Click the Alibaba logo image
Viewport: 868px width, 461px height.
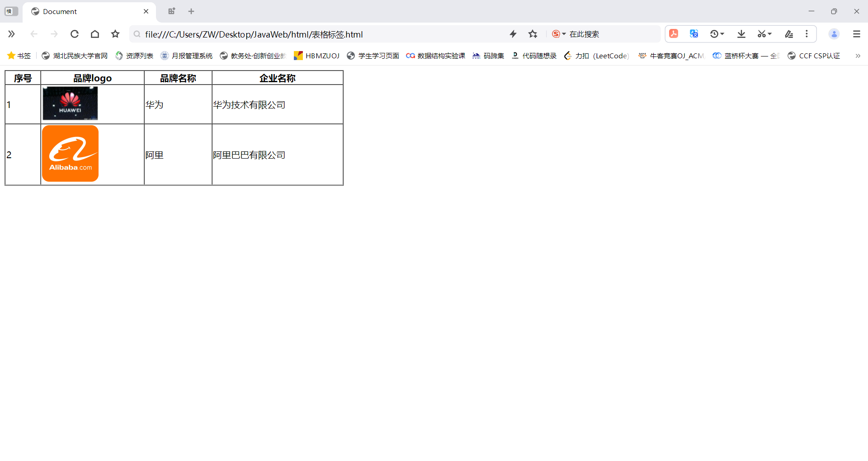(70, 154)
